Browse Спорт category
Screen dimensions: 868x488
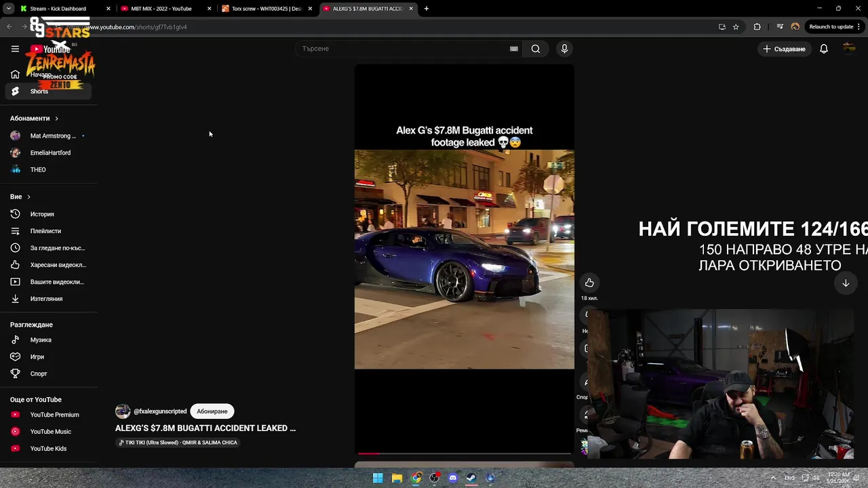(x=48, y=373)
